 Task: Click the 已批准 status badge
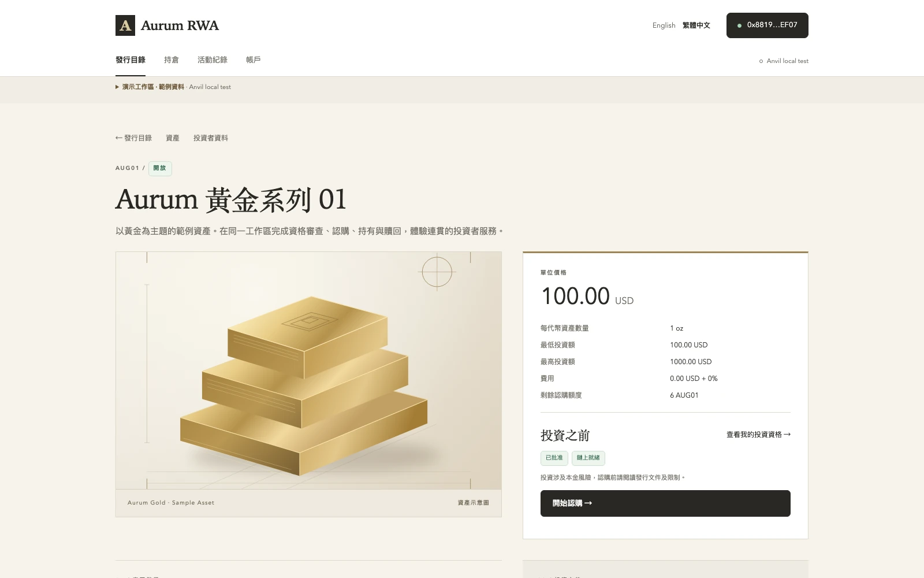[554, 458]
